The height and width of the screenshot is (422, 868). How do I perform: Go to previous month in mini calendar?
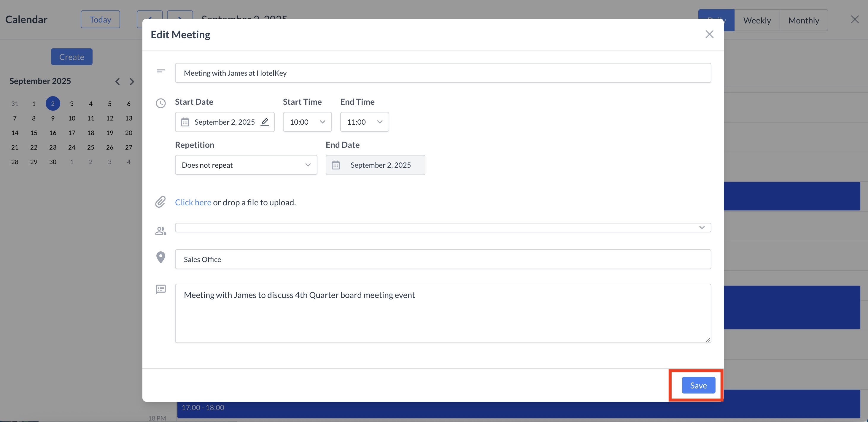tap(117, 82)
